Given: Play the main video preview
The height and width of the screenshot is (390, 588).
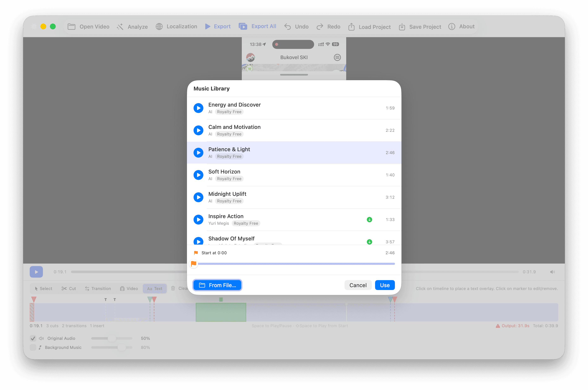Looking at the screenshot, I should [x=36, y=272].
